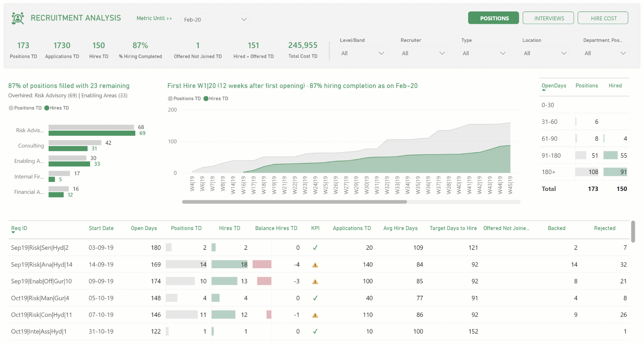Sort table by Rejected column header
Image resolution: width=644 pixels, height=345 pixels.
[x=604, y=228]
